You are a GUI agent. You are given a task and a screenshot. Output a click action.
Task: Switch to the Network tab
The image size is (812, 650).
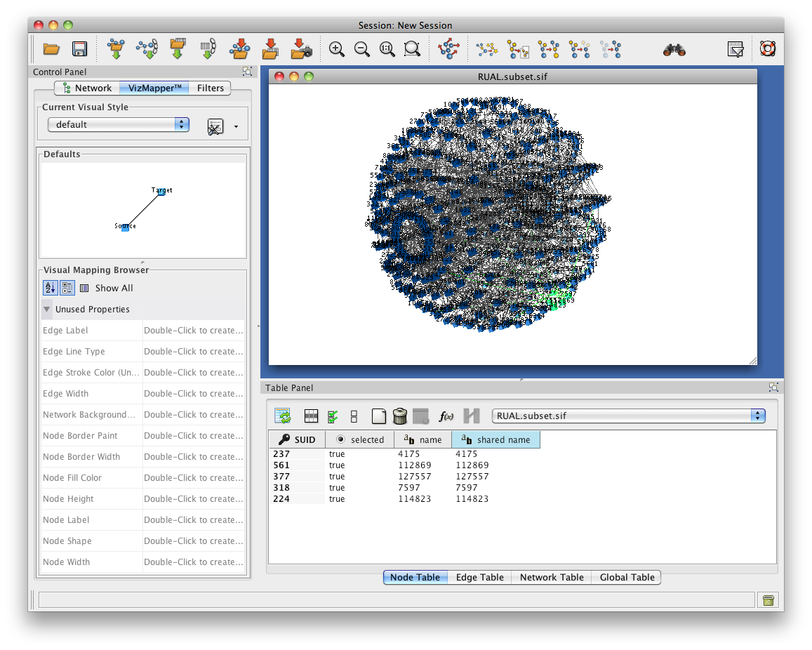[x=87, y=88]
